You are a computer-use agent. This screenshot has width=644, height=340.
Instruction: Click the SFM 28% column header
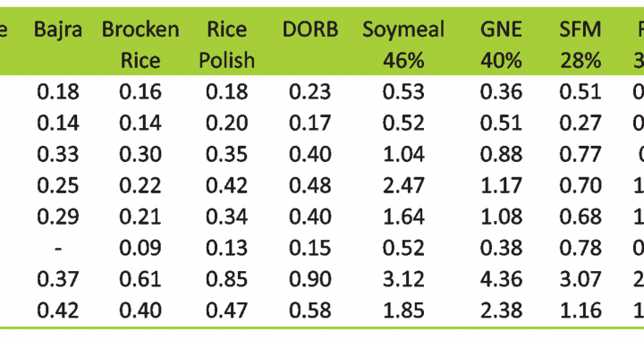coord(580,45)
